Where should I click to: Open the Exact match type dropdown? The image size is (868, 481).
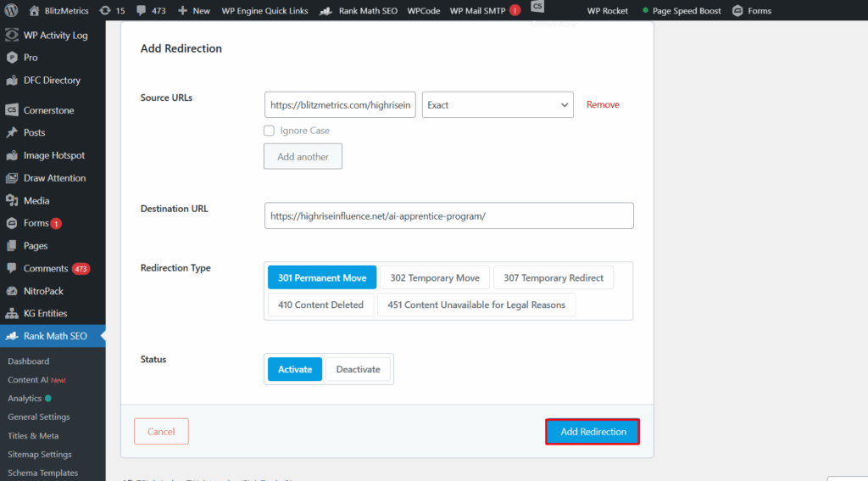(498, 105)
